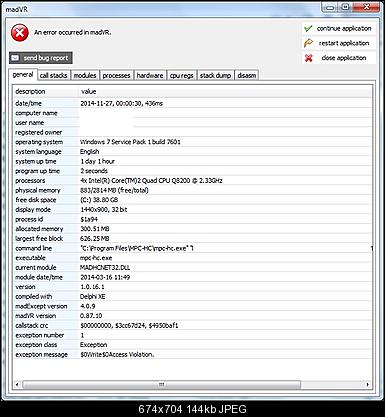385x417 pixels.
Task: Click the orange restart application icon
Action: tap(309, 43)
